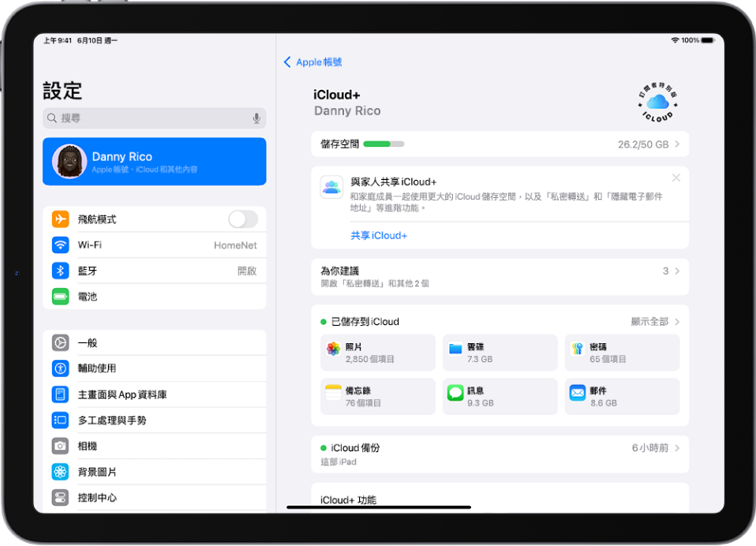Tap the 顯示全部 button
Viewport: 756px width, 546px height.
(x=649, y=321)
